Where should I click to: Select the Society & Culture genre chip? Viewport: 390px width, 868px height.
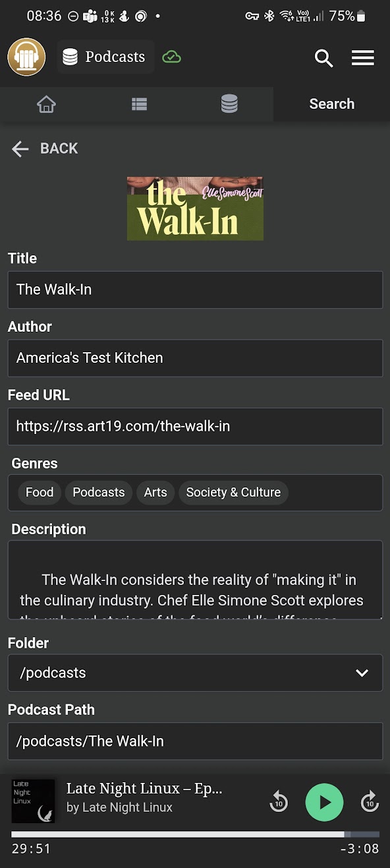point(233,492)
